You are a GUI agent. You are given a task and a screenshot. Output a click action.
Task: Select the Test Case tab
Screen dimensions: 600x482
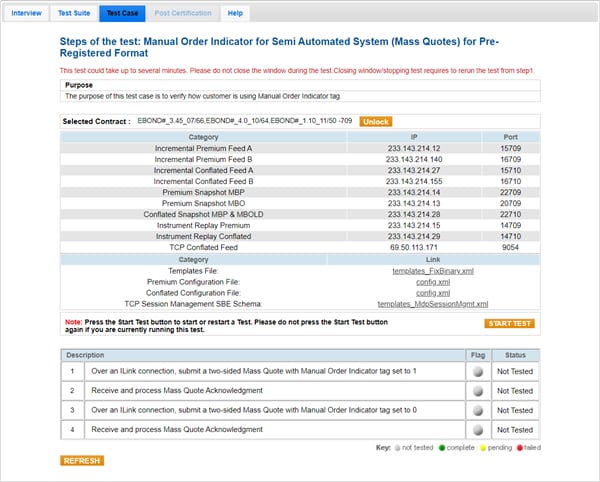pyautogui.click(x=123, y=13)
